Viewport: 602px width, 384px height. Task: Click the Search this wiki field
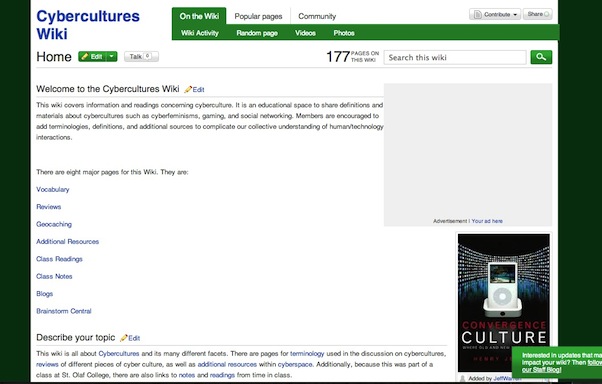(x=455, y=58)
